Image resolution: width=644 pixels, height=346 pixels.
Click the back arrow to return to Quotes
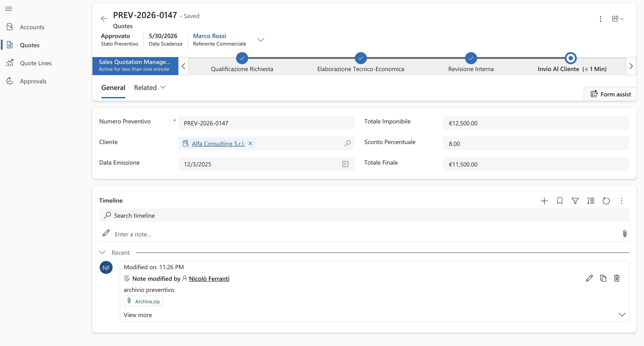coord(104,18)
